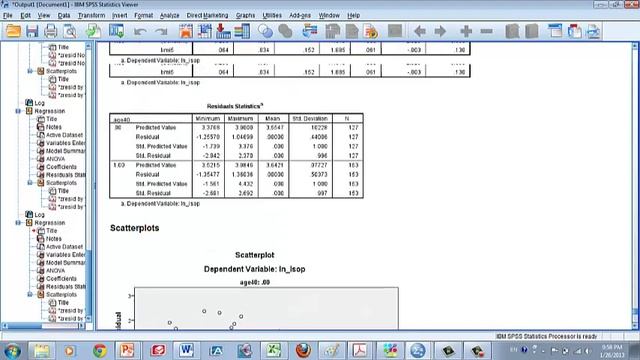This screenshot has width=640, height=360.
Task: Click the system tray clock
Action: click(x=612, y=351)
